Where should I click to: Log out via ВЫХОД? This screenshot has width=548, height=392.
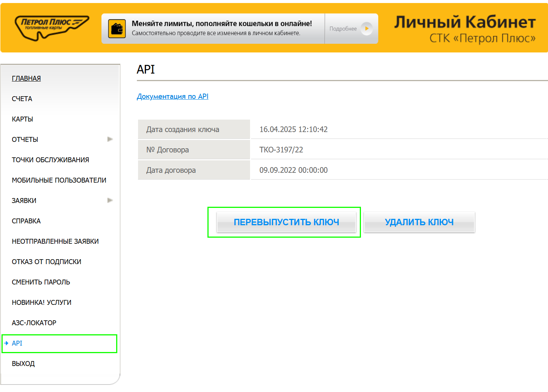[x=23, y=364]
